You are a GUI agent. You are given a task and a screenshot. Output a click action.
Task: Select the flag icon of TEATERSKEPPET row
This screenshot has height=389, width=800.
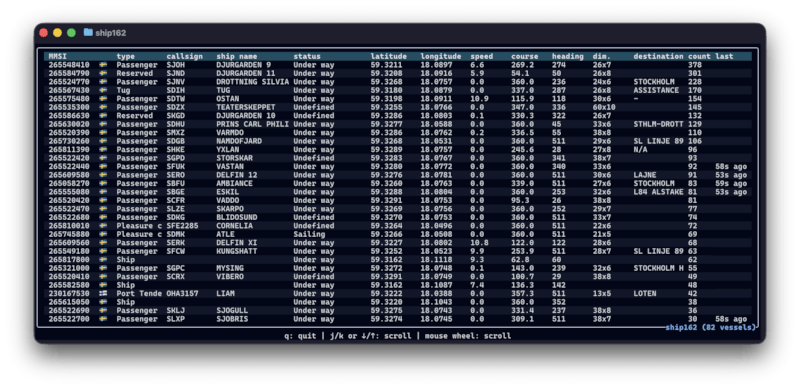coord(103,107)
